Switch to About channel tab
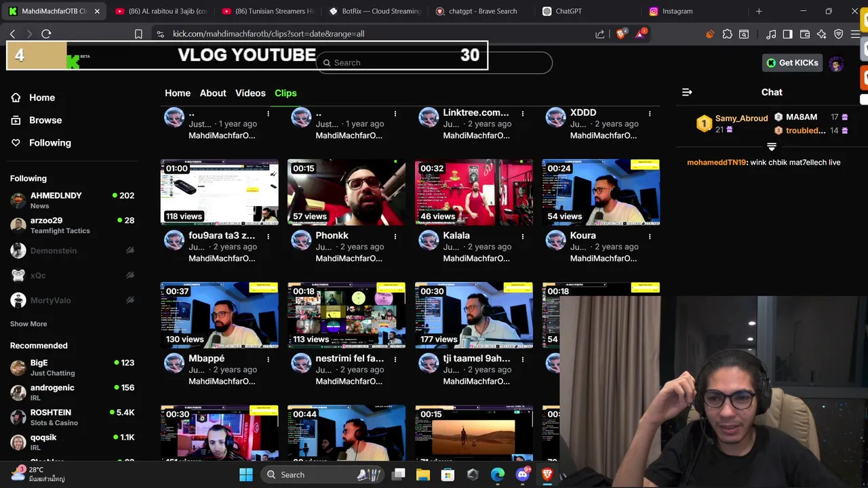The width and height of the screenshot is (868, 488). 213,93
